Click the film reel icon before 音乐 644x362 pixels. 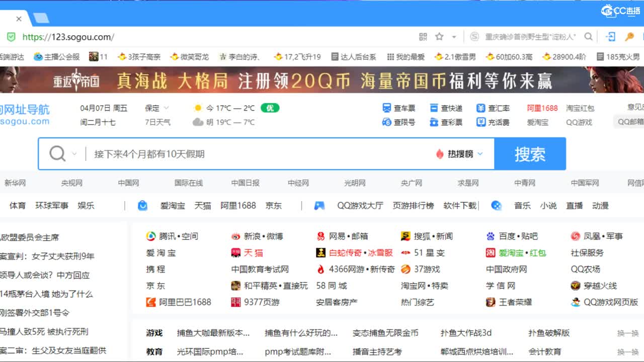point(497,206)
